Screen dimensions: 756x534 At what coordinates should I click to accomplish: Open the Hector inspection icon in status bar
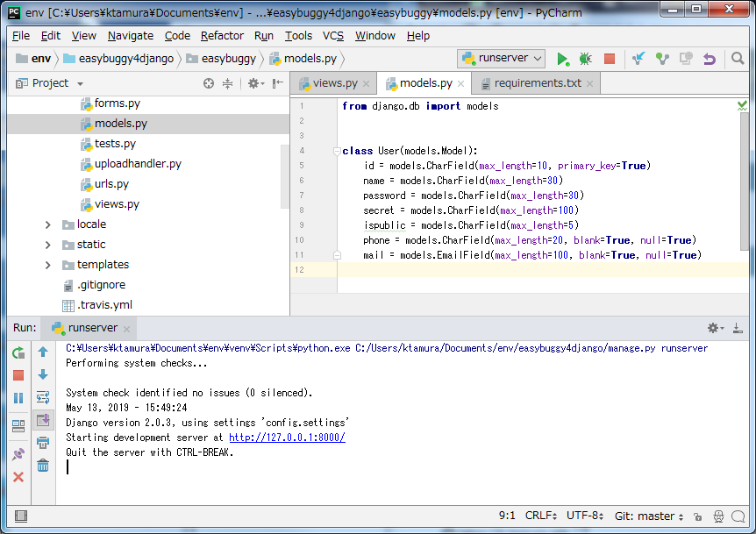click(718, 516)
